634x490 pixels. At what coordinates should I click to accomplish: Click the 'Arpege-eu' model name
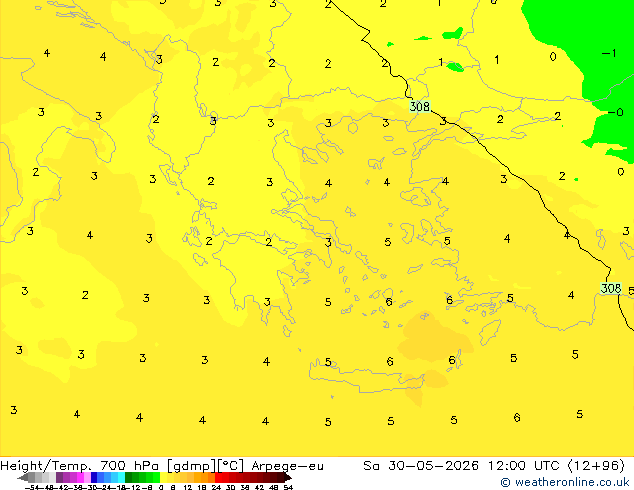[x=287, y=466]
